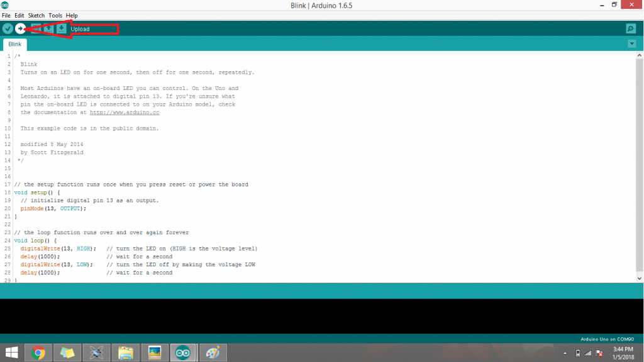The image size is (644, 362).
Task: Switch to Arduino in the taskbar
Action: tap(183, 353)
